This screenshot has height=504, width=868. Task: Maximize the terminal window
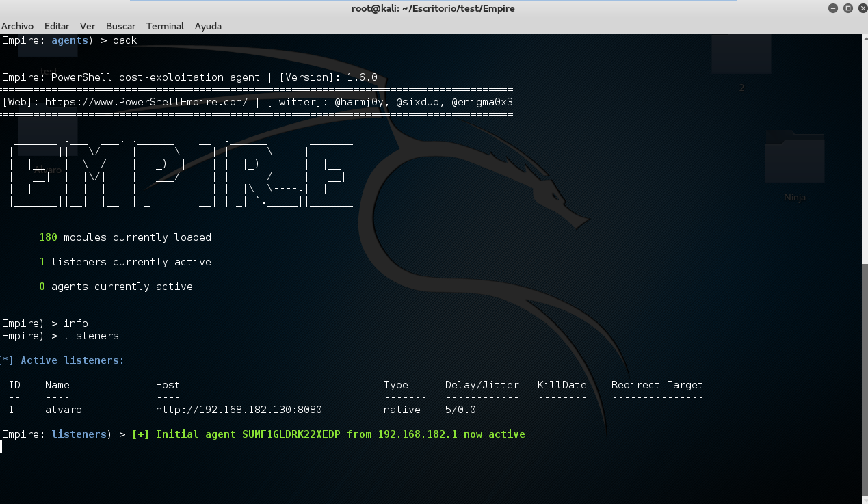tap(847, 8)
